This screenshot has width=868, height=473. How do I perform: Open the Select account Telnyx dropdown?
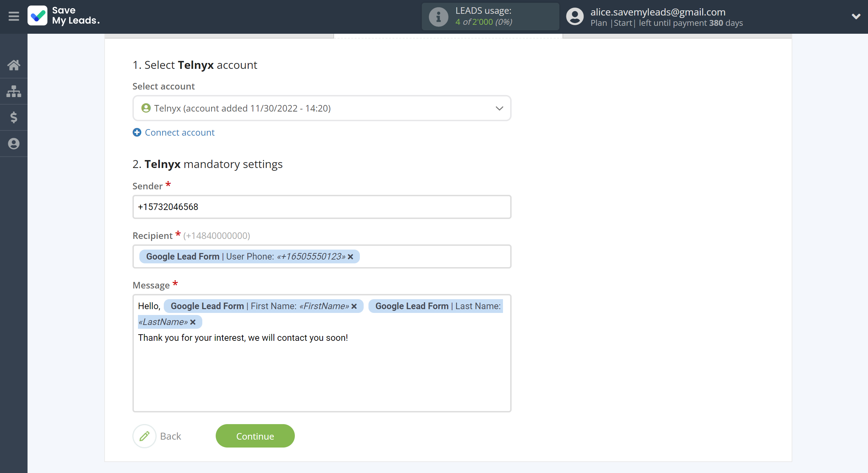coord(322,108)
